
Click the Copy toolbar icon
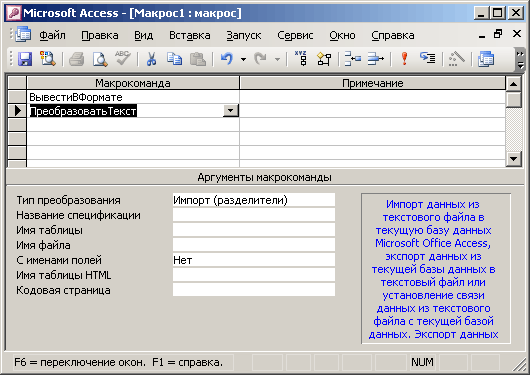coord(174,59)
